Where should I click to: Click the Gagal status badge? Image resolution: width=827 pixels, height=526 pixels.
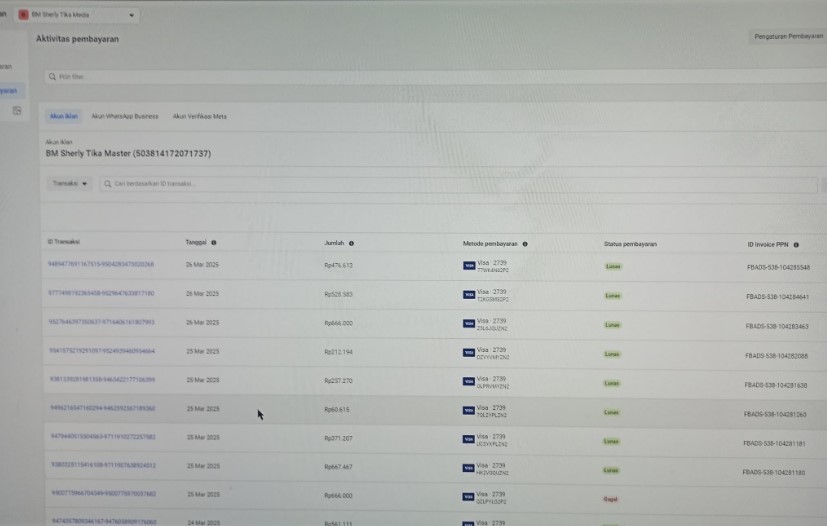coord(610,498)
